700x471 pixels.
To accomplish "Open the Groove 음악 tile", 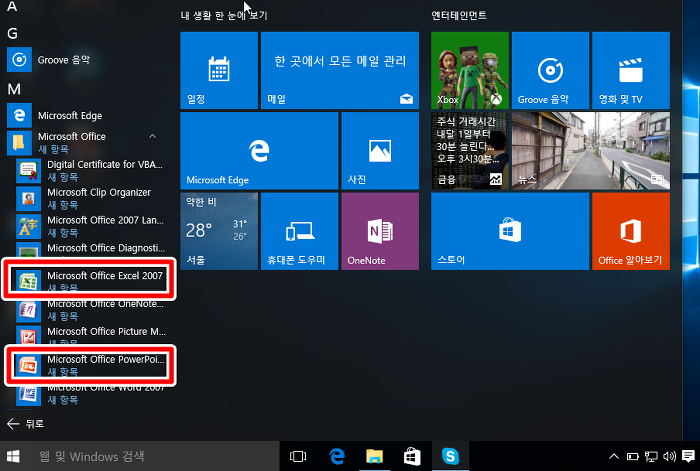I will (550, 70).
